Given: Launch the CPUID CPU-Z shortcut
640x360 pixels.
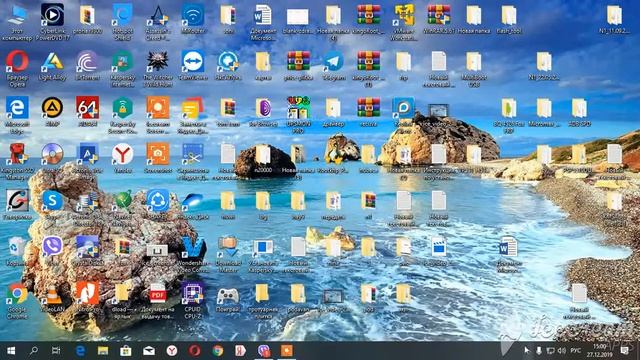Looking at the screenshot, I should 193,301.
